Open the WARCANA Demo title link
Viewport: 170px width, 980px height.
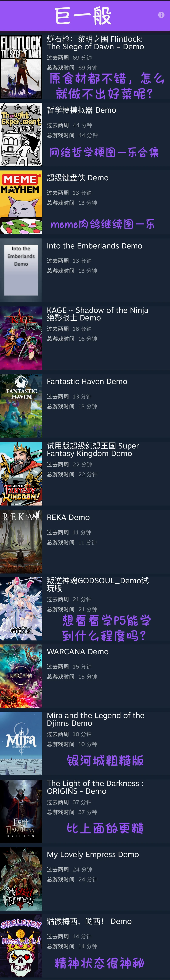(78, 652)
